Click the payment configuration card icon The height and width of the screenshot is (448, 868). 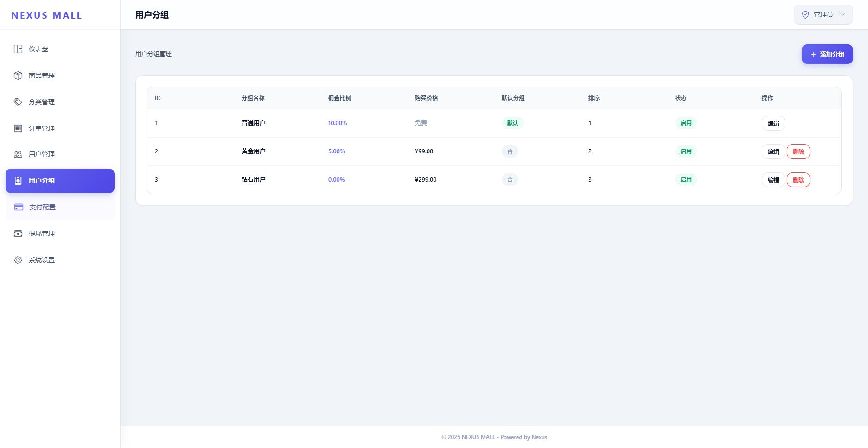click(x=19, y=207)
